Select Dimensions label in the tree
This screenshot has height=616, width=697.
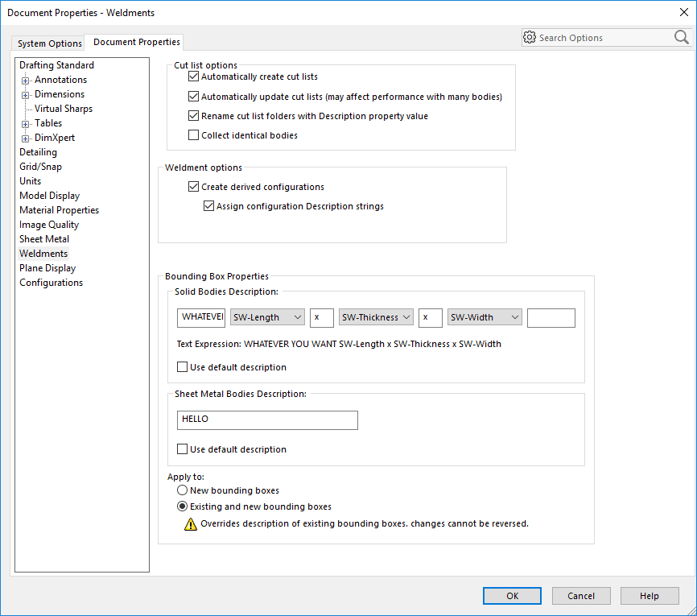pyautogui.click(x=60, y=94)
